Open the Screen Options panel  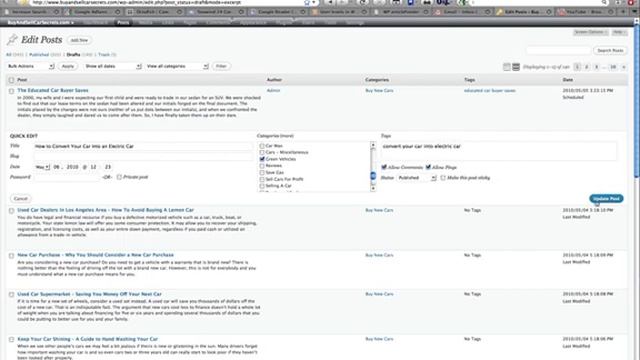click(x=591, y=32)
